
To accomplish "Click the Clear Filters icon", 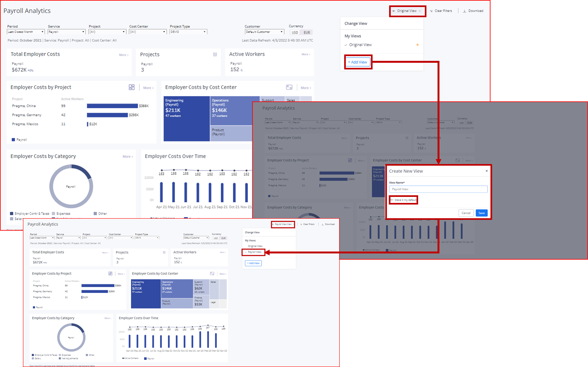I will (432, 11).
